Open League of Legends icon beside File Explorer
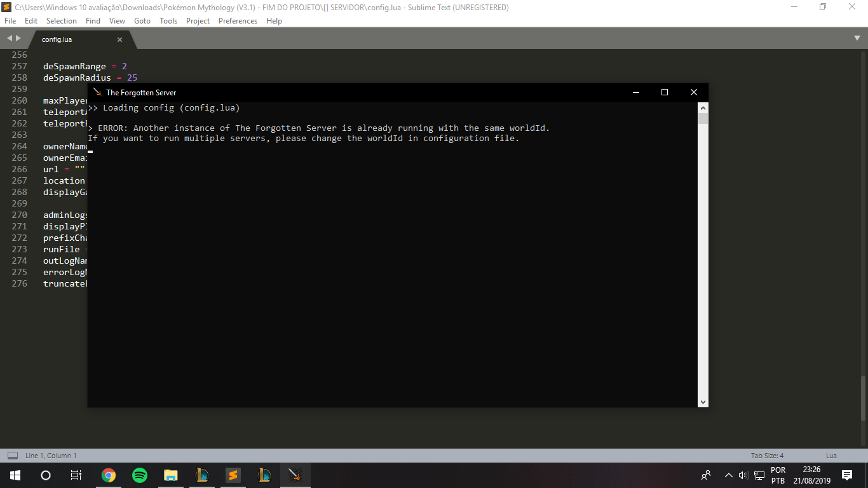This screenshot has width=868, height=488. pyautogui.click(x=202, y=475)
